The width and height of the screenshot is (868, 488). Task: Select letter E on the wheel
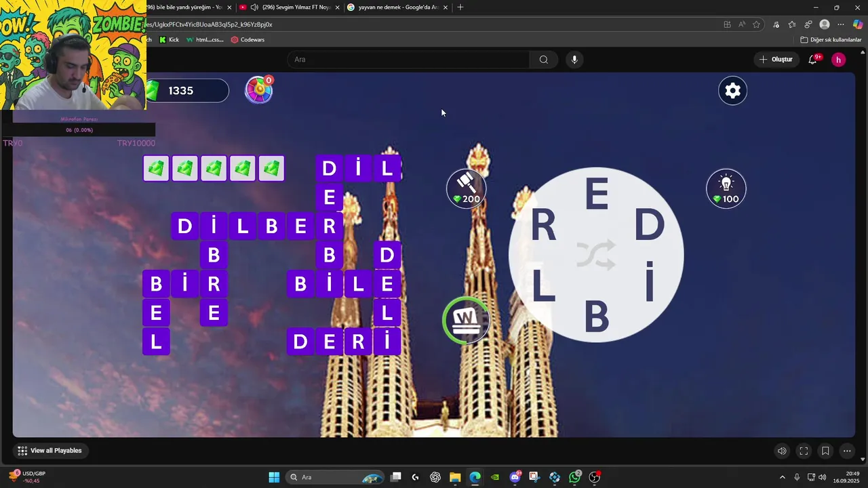[x=596, y=195]
